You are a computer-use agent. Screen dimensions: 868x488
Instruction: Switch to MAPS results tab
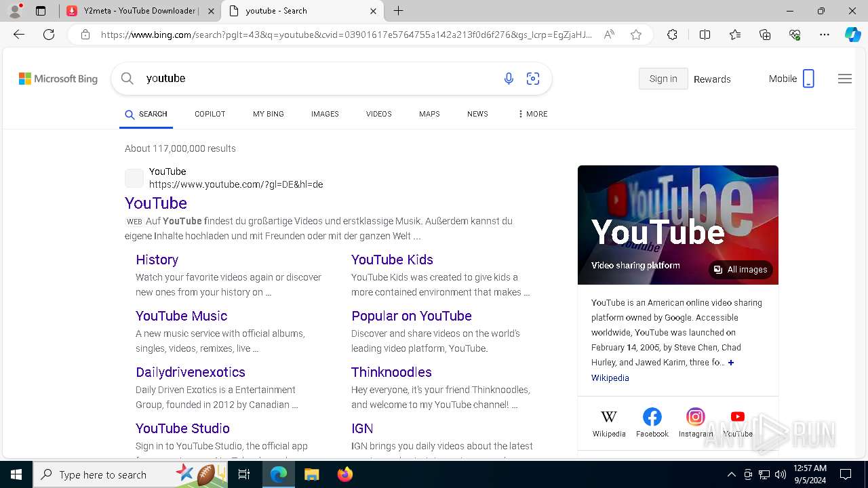(x=429, y=114)
